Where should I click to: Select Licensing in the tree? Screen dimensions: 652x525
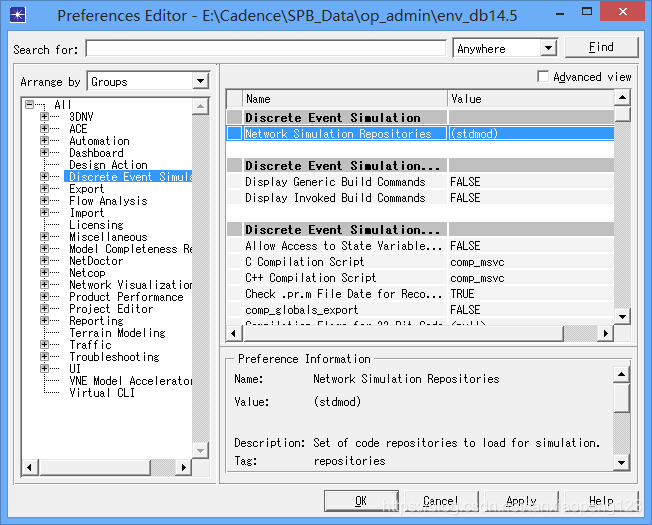96,225
